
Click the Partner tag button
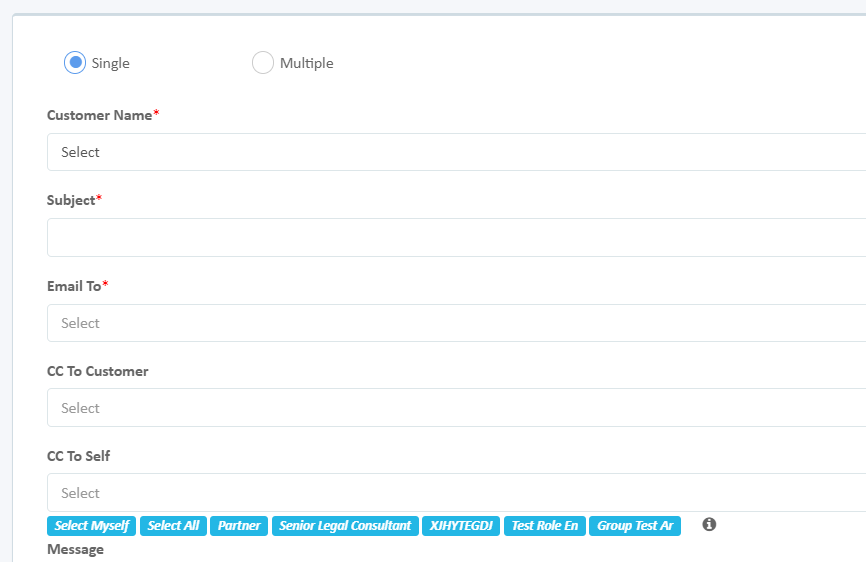[x=239, y=526]
